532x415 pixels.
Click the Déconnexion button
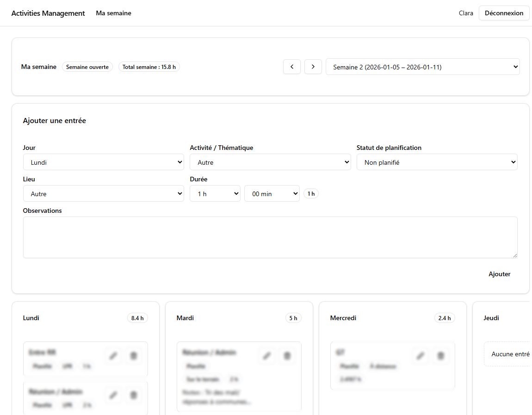504,13
